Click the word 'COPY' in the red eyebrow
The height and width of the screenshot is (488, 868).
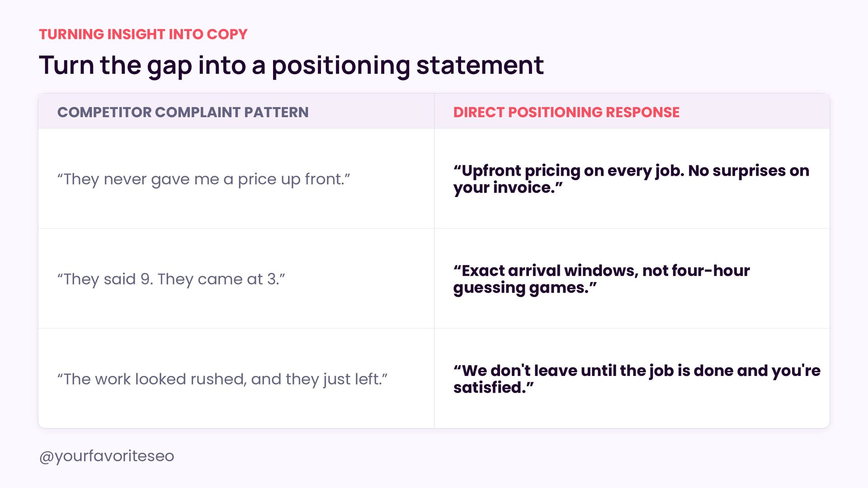tap(227, 34)
